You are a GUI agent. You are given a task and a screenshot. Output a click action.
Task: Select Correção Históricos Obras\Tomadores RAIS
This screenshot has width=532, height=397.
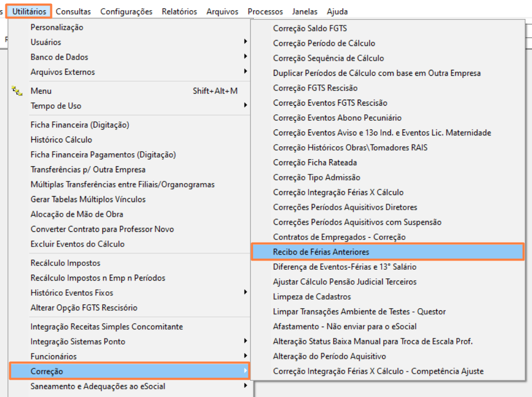click(388, 148)
